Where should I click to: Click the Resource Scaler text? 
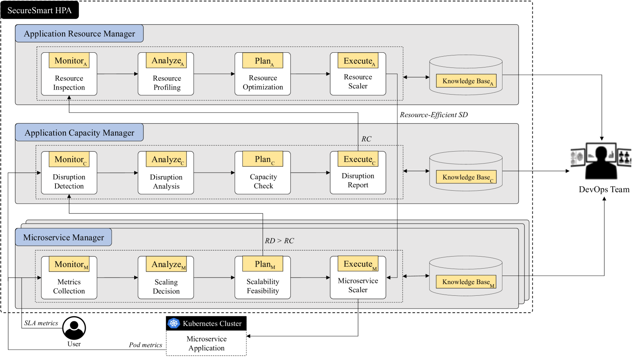[358, 81]
